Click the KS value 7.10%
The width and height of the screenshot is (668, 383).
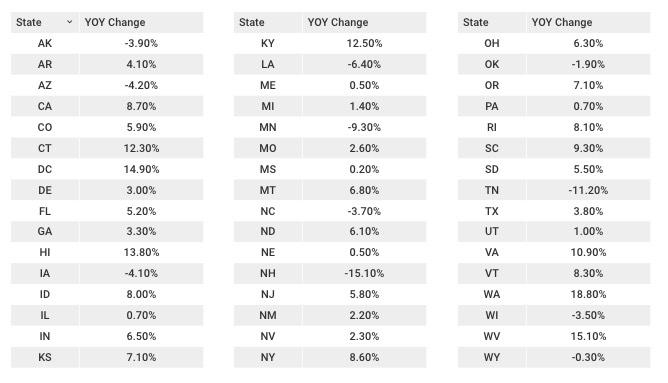[x=141, y=357]
